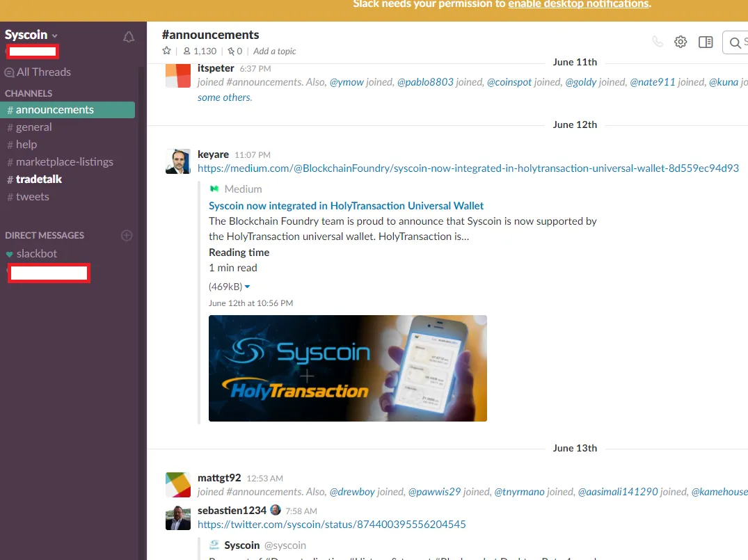Open @pablo8803 user mention

425,82
